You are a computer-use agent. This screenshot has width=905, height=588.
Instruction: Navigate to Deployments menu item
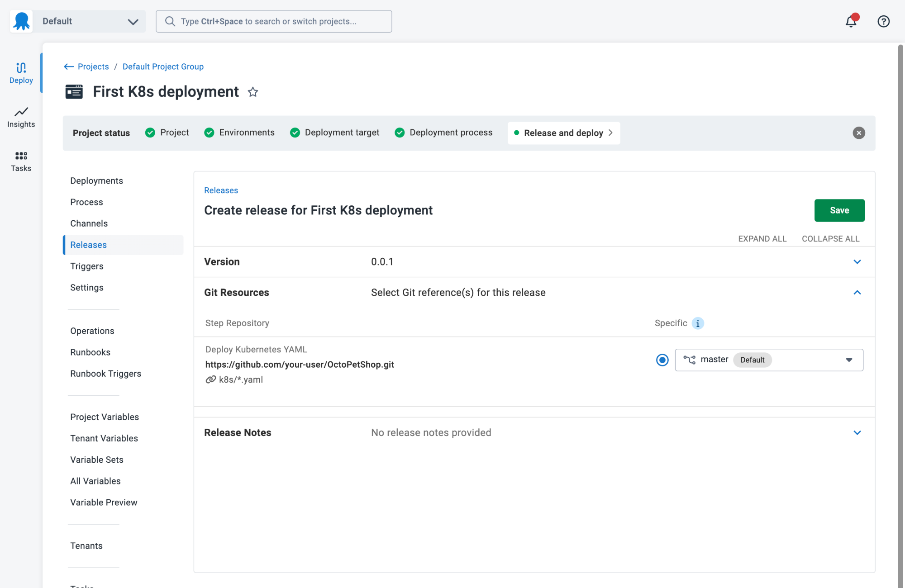click(x=96, y=180)
